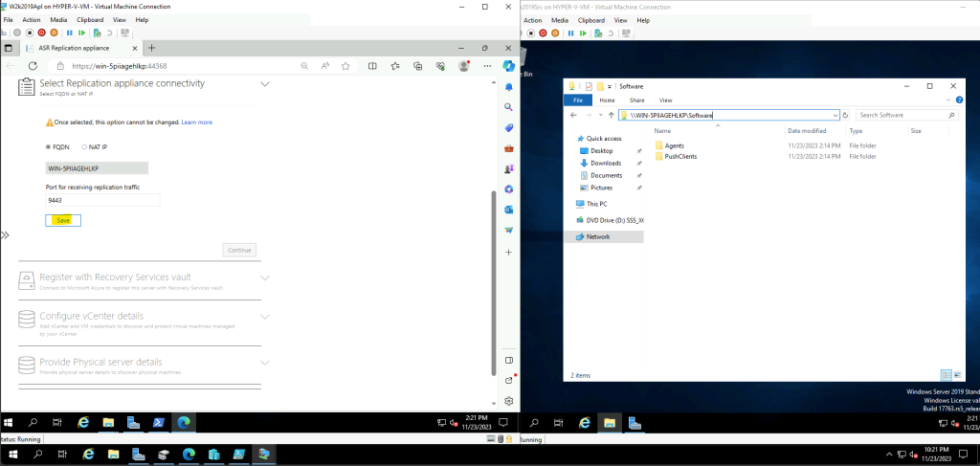The height and width of the screenshot is (466, 980).
Task: Refresh the Software folder in File Explorer
Action: [x=846, y=115]
